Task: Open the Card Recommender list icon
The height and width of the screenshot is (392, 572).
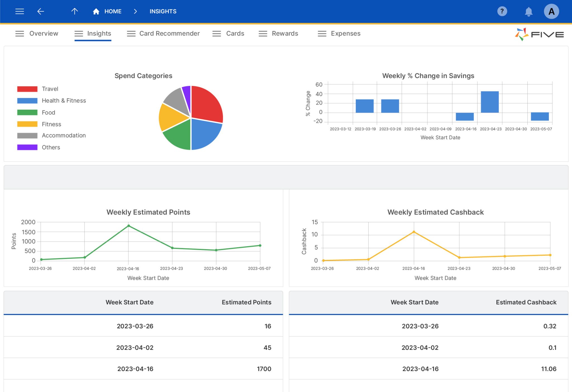Action: pos(131,33)
